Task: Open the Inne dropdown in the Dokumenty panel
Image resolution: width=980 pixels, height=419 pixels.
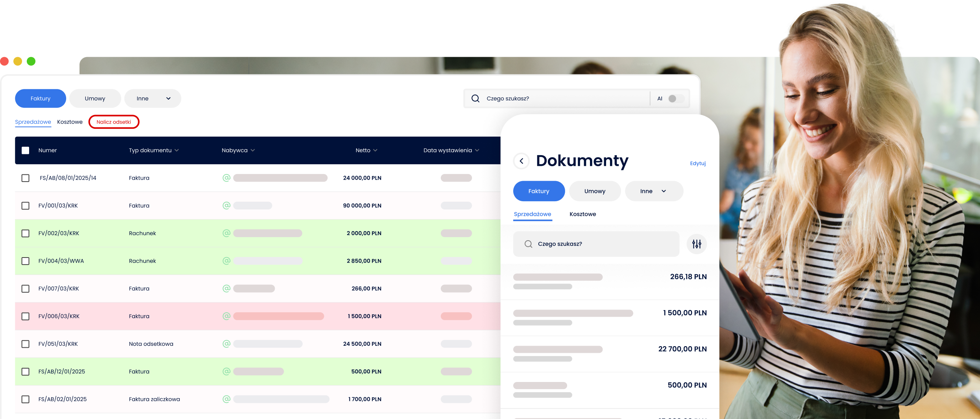Action: point(654,191)
